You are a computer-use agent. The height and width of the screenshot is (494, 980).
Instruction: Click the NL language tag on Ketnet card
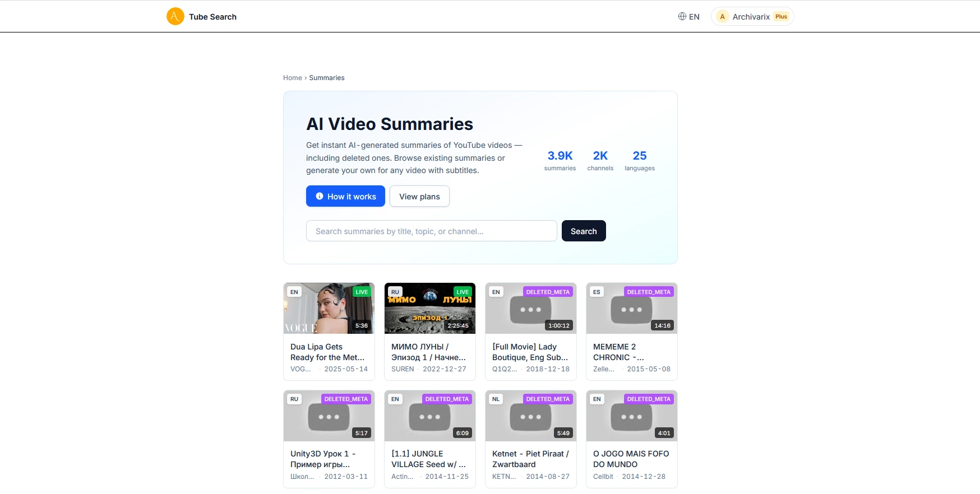pyautogui.click(x=496, y=399)
